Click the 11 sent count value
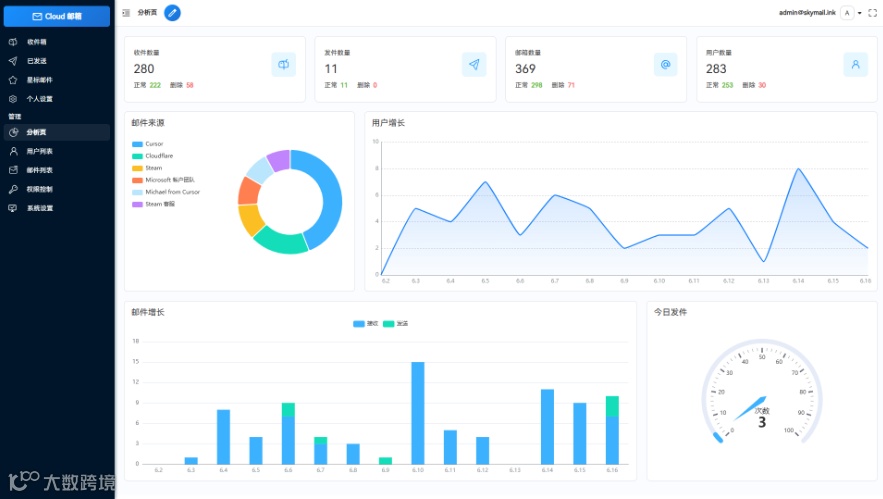Screen dimensions: 883x499 pos(331,69)
